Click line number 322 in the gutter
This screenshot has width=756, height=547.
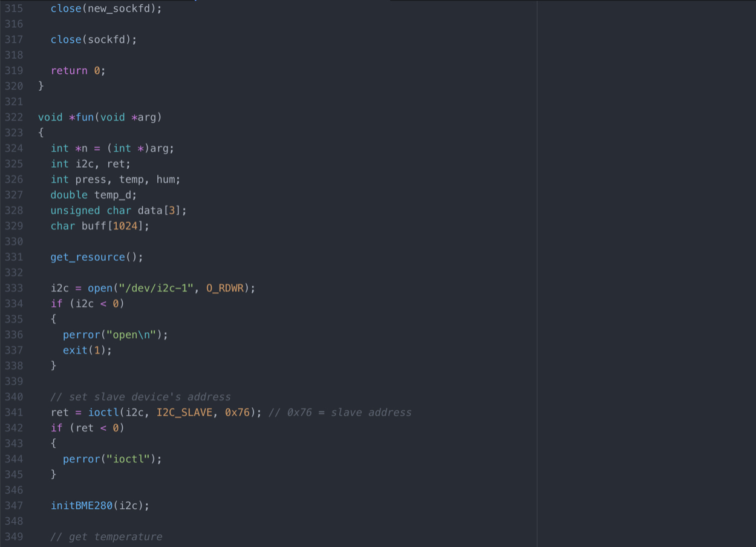click(x=13, y=117)
